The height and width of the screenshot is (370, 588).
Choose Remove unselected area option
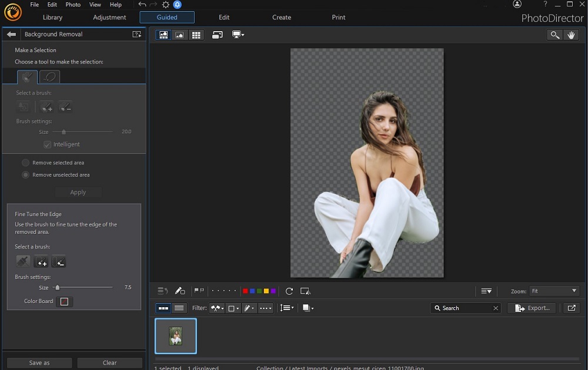(25, 174)
